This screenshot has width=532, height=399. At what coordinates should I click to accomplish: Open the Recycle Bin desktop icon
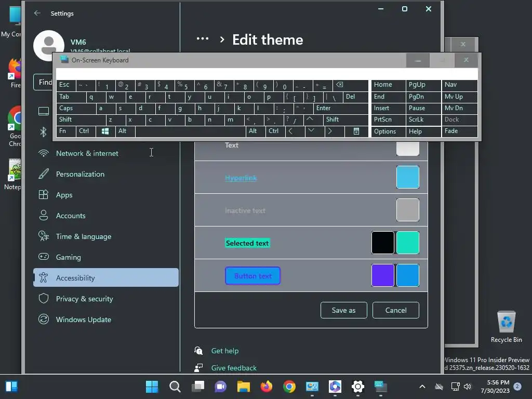tap(506, 327)
